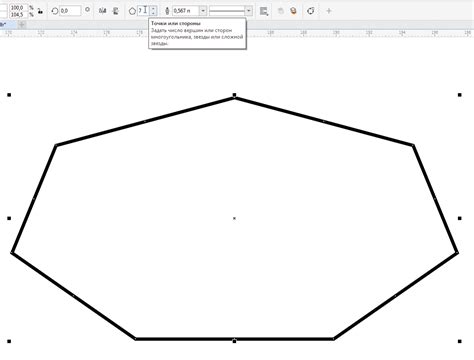Decrease polygon sides with down stepper arrow

(153, 13)
